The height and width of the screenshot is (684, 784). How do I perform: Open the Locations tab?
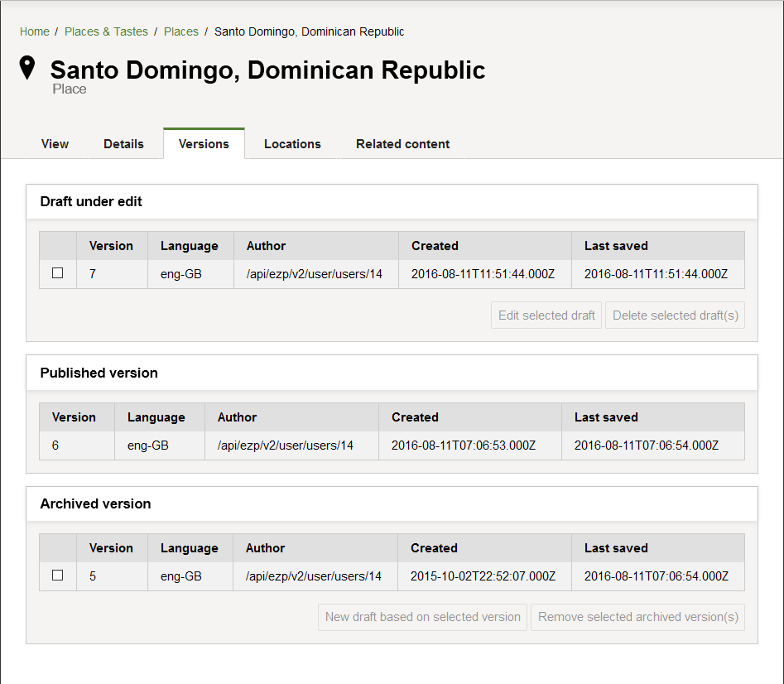[x=292, y=144]
